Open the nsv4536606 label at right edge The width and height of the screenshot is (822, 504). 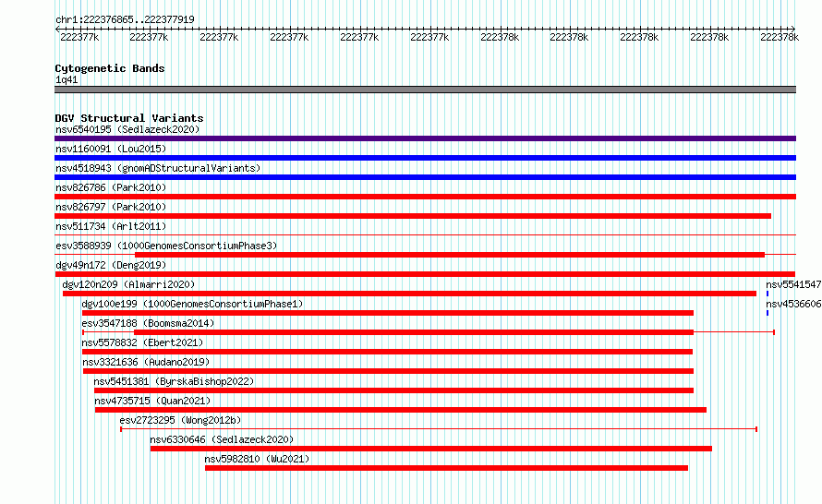pyautogui.click(x=793, y=304)
